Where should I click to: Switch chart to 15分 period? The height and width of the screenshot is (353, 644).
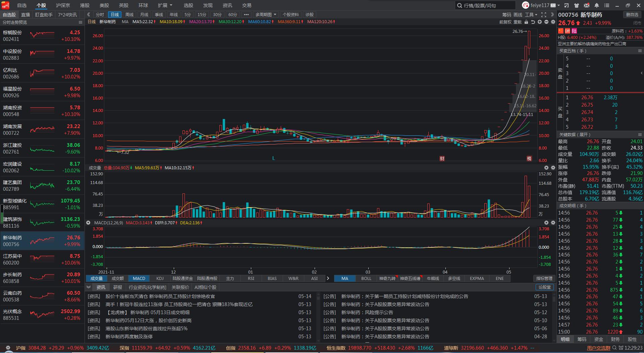[202, 14]
